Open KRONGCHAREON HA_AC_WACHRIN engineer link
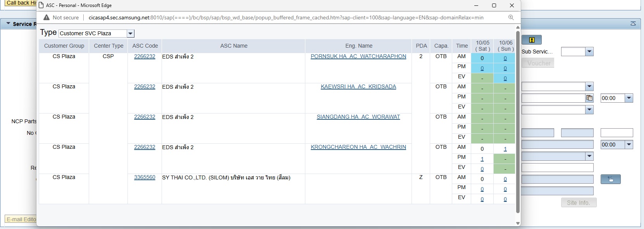The image size is (644, 229). click(358, 147)
